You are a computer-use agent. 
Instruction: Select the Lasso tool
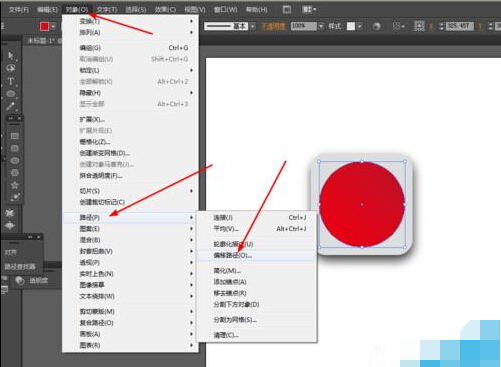(x=11, y=68)
